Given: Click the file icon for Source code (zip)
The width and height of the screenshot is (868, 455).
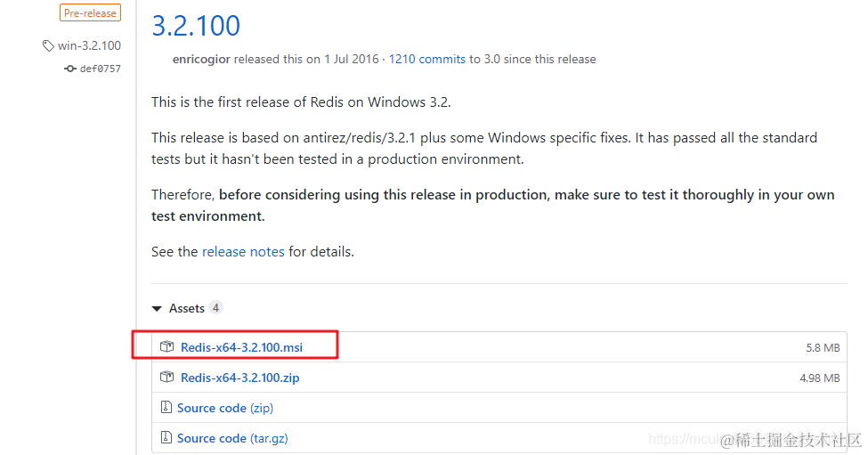Looking at the screenshot, I should [166, 408].
